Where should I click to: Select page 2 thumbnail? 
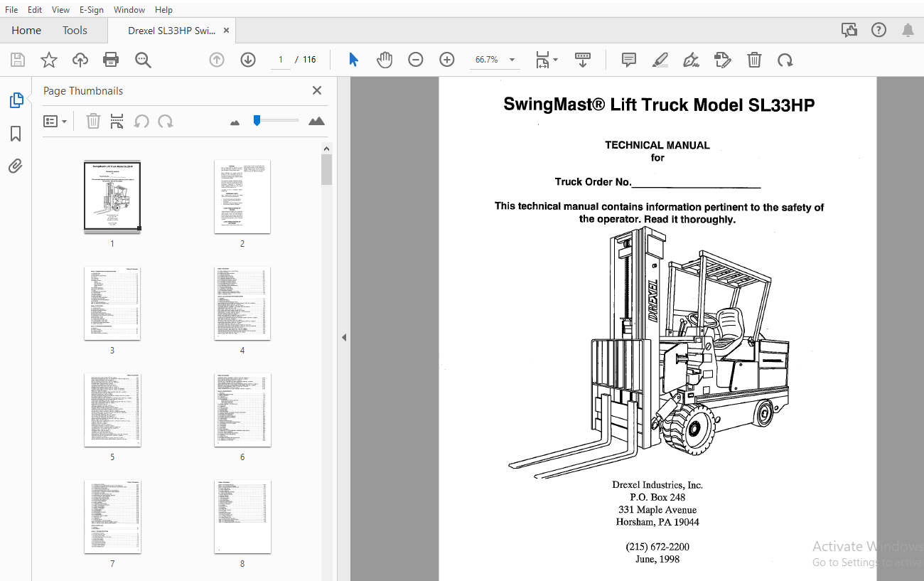click(x=242, y=196)
